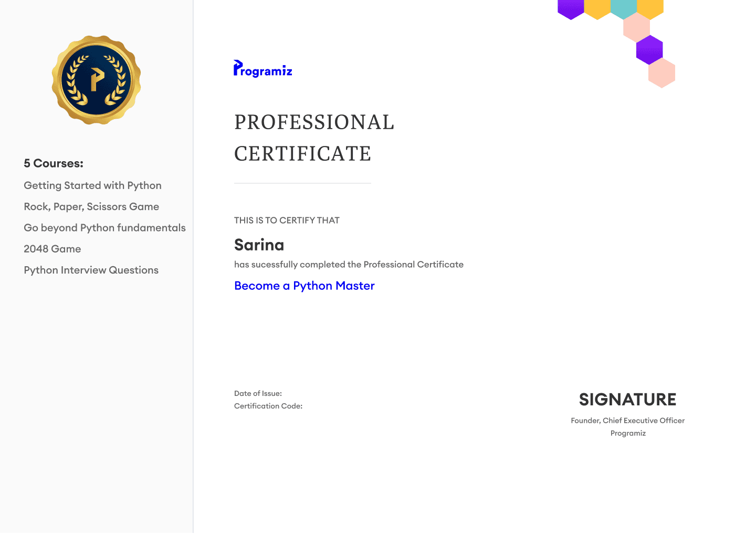756x534 pixels.
Task: Click the Programiz logo
Action: [262, 69]
